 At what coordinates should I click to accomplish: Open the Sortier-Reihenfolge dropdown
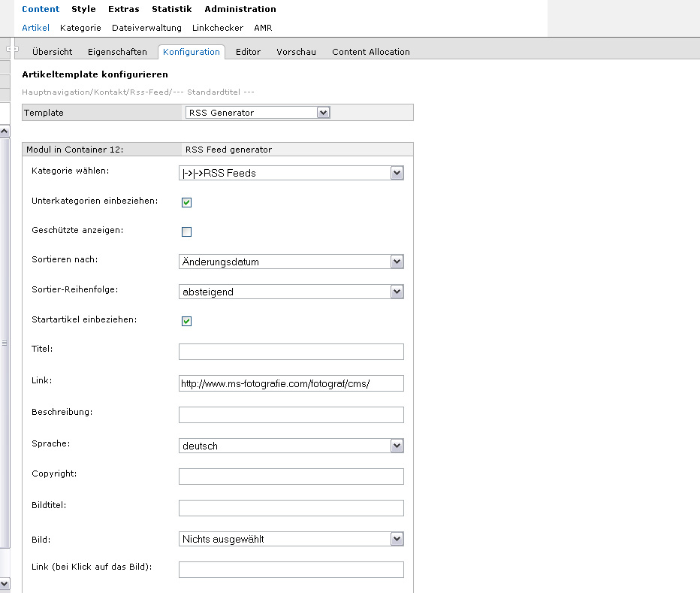(x=291, y=292)
